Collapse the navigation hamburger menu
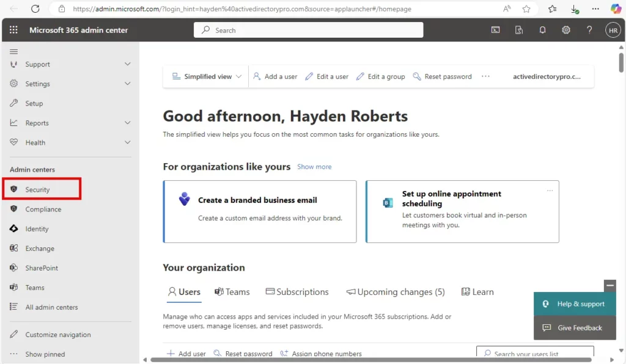 pos(13,51)
